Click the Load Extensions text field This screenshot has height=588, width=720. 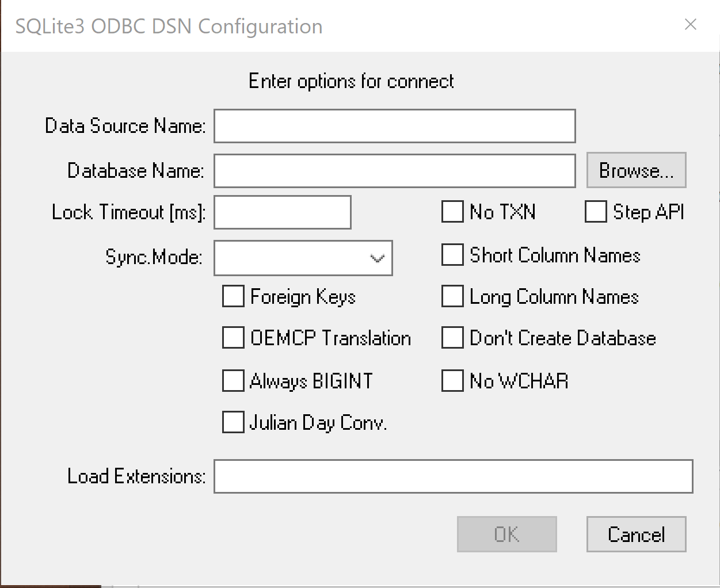pos(453,476)
